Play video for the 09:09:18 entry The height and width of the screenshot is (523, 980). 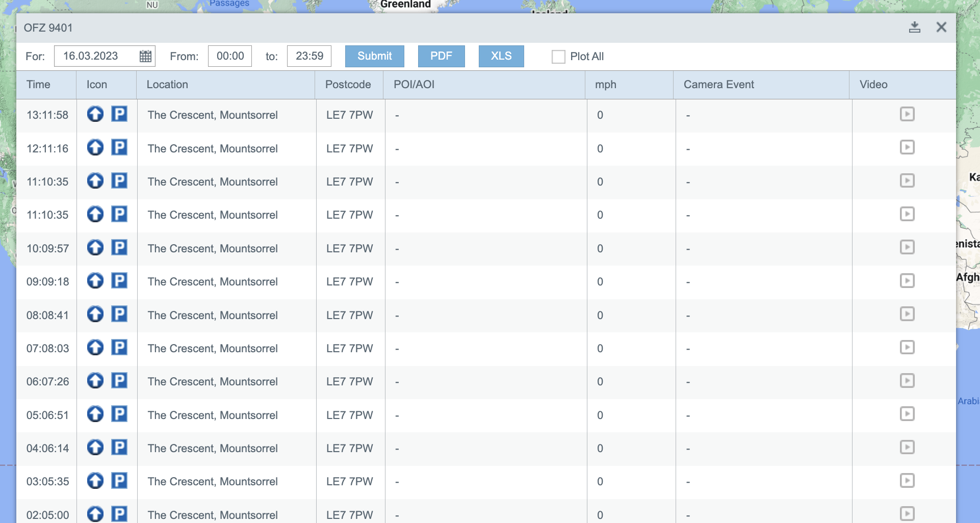pos(907,281)
